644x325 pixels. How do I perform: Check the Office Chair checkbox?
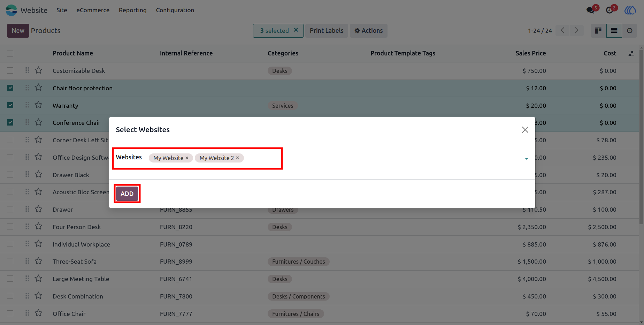10,313
